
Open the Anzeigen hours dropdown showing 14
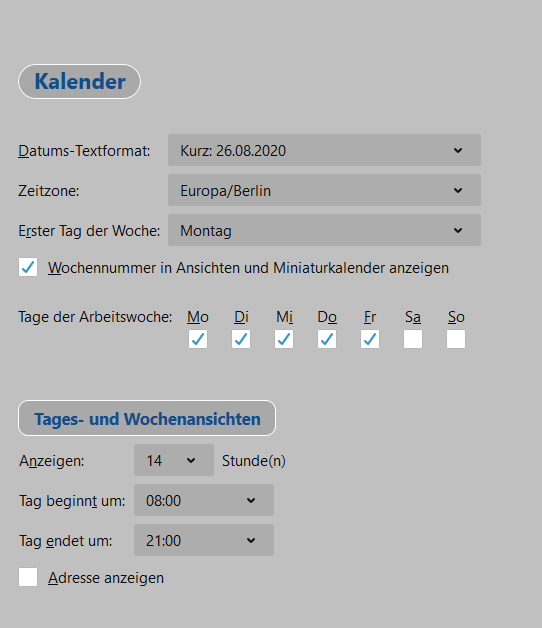click(x=174, y=460)
